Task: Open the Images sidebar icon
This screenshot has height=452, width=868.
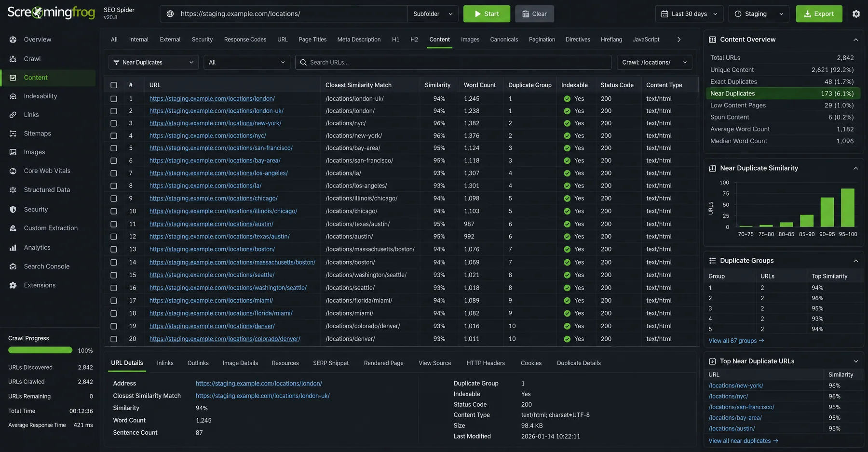Action: click(13, 152)
